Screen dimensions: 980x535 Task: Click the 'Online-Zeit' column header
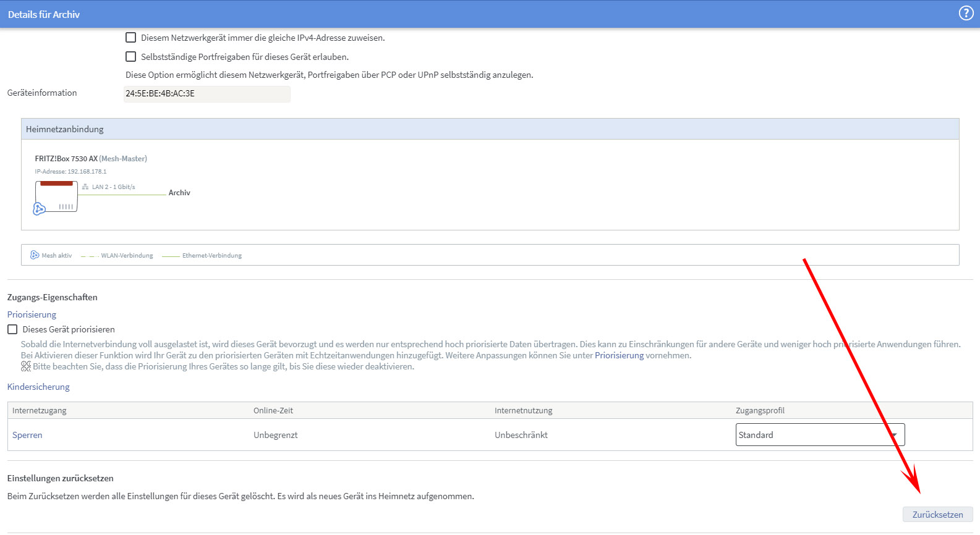pos(273,410)
